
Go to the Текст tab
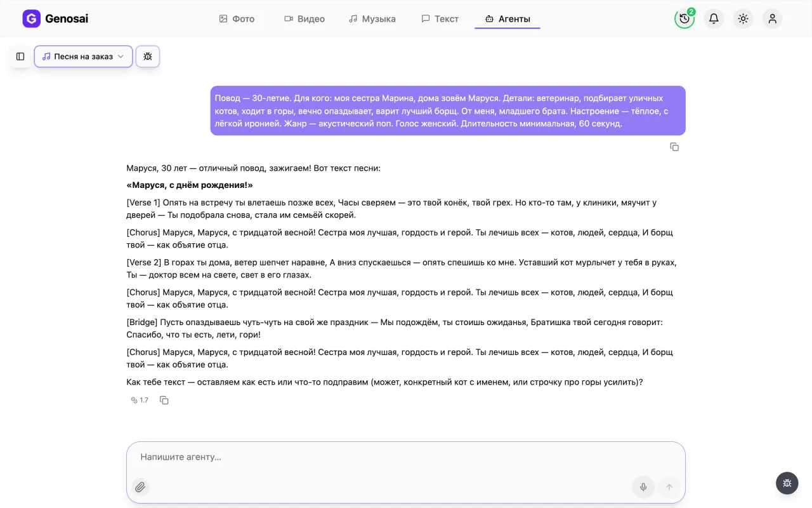tap(440, 19)
